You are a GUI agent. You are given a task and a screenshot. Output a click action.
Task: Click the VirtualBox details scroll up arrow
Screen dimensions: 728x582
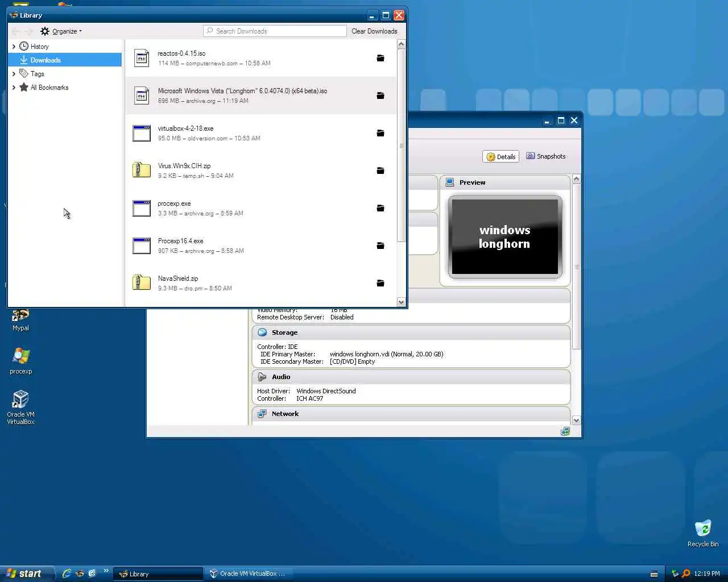pos(576,179)
